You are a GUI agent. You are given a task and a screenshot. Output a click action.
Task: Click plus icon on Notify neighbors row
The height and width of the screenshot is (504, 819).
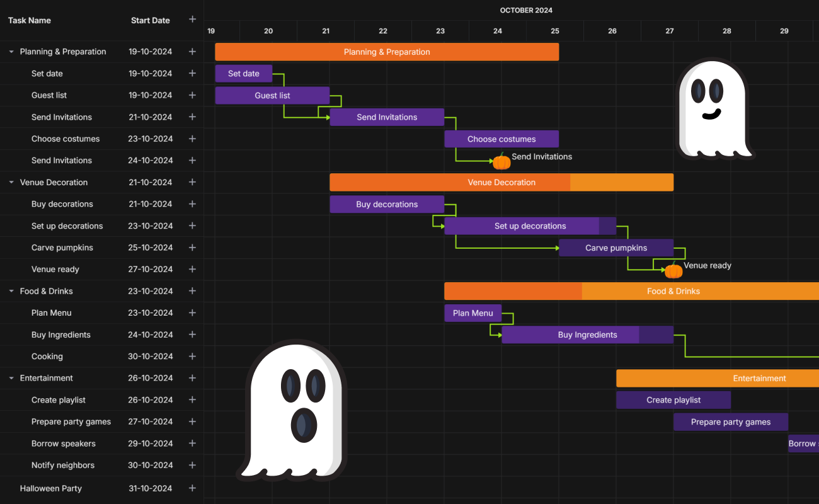coord(192,465)
